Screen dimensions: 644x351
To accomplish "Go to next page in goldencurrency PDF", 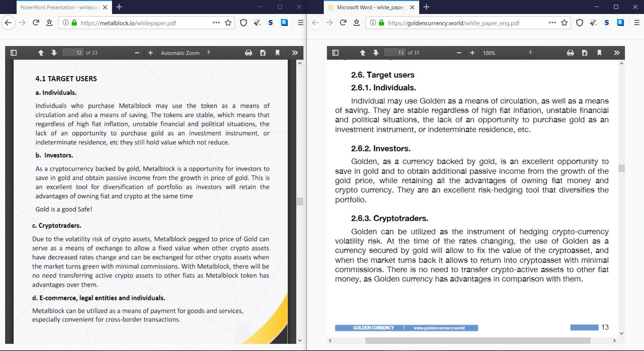I will (x=376, y=53).
